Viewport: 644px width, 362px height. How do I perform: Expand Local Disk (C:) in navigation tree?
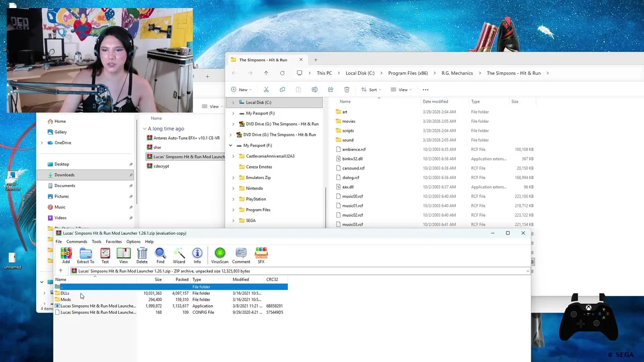[233, 102]
